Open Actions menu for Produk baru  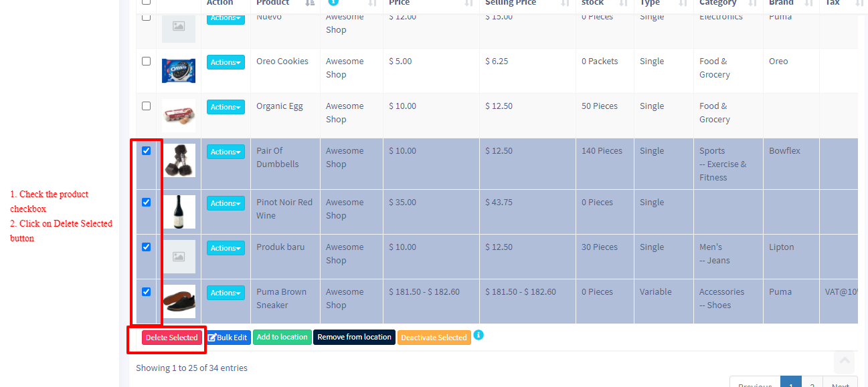click(x=226, y=248)
